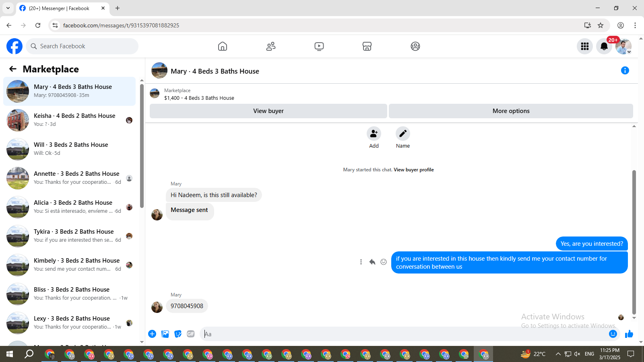Reload the page with the refresh icon
This screenshot has height=362, width=644.
pyautogui.click(x=38, y=25)
